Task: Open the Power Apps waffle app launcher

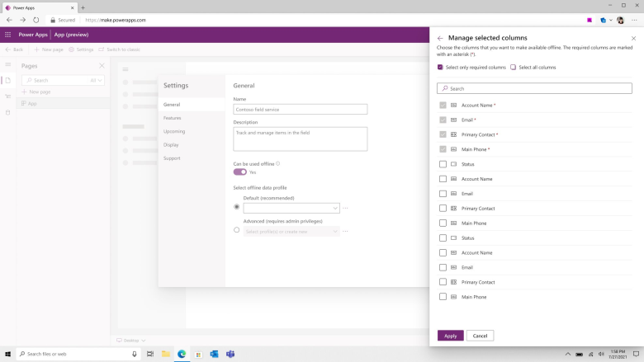Action: point(7,35)
